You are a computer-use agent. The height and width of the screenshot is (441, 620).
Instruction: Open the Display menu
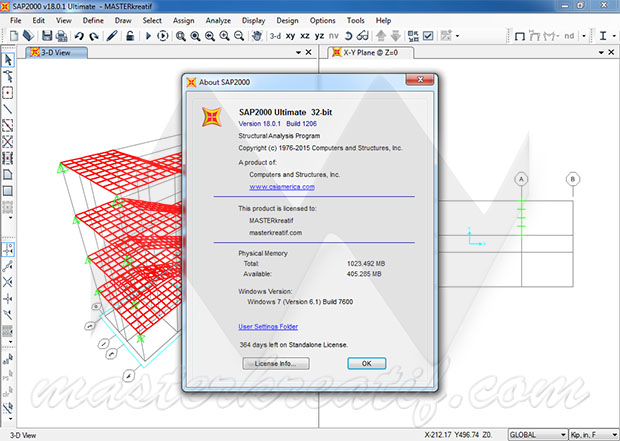[x=253, y=21]
